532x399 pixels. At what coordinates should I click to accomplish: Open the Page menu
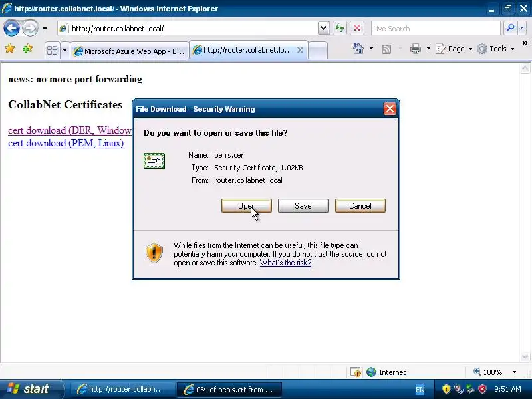click(454, 49)
